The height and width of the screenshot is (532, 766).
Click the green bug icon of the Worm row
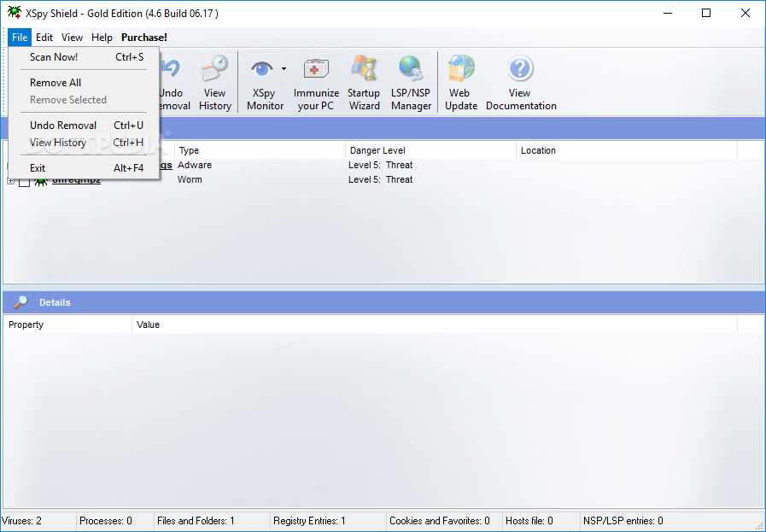40,182
